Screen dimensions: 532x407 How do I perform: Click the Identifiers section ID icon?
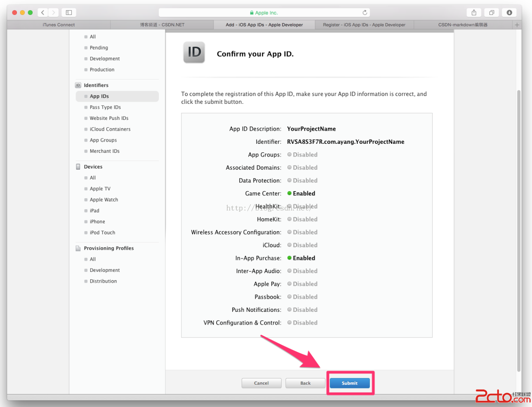78,85
